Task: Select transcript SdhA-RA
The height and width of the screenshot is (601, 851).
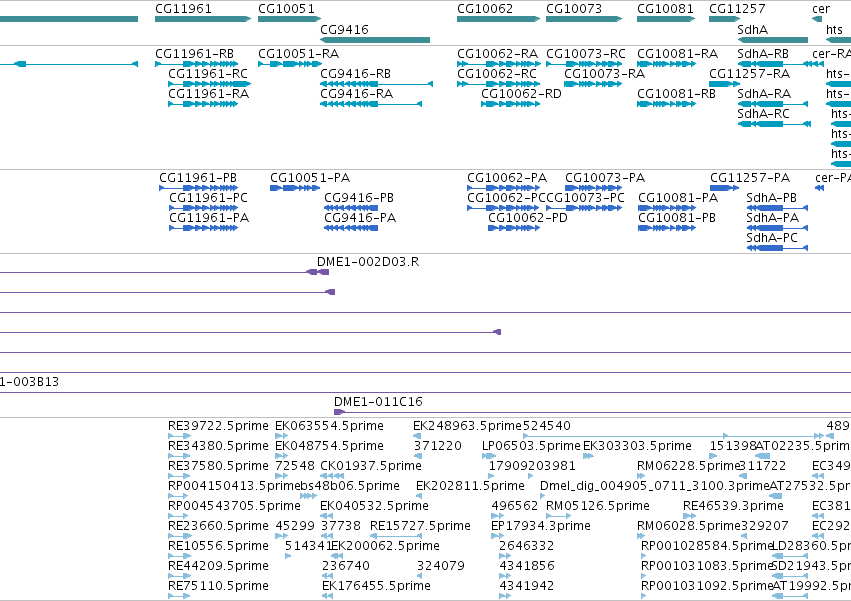Action: [x=772, y=104]
